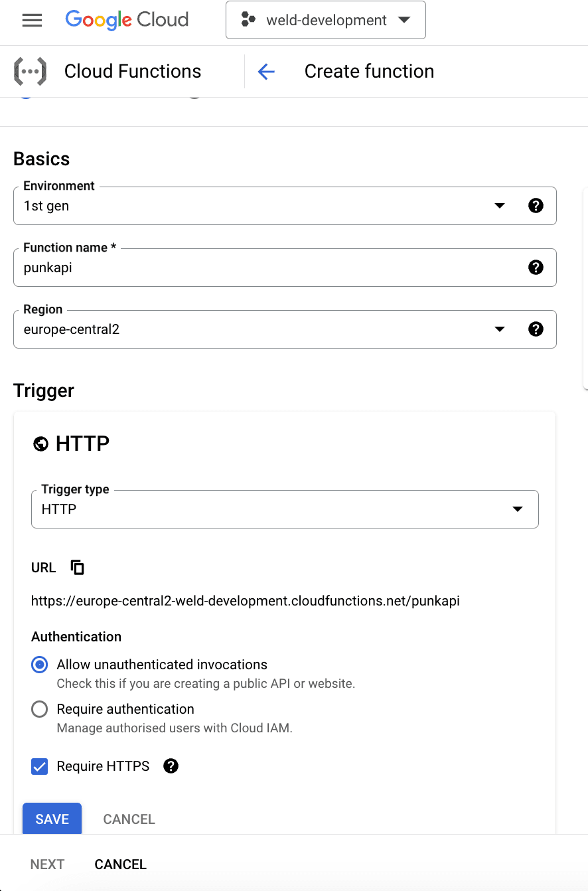The height and width of the screenshot is (891, 588).
Task: Open the weld-development project selector
Action: click(325, 20)
